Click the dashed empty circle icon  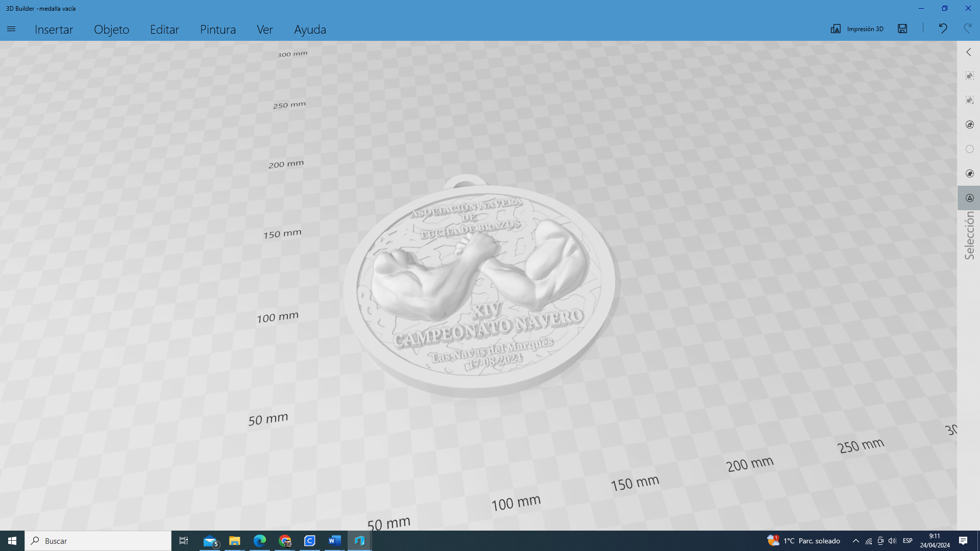tap(969, 149)
